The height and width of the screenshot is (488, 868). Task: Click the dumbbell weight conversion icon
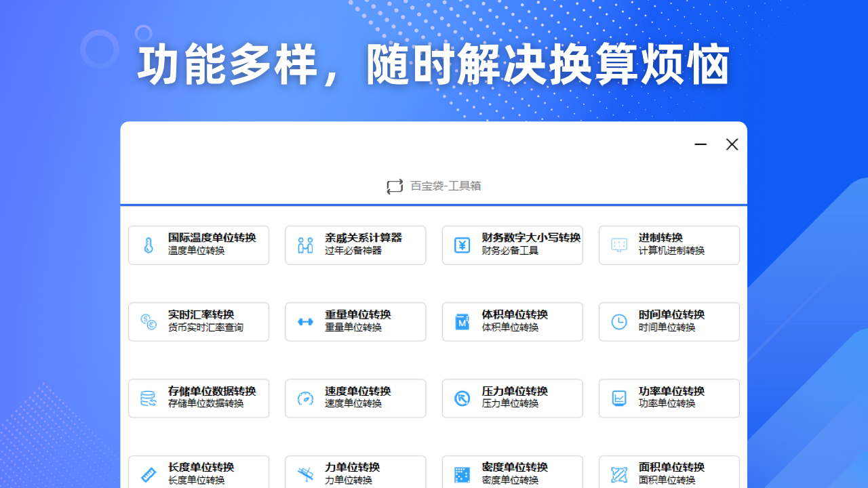[x=305, y=322]
